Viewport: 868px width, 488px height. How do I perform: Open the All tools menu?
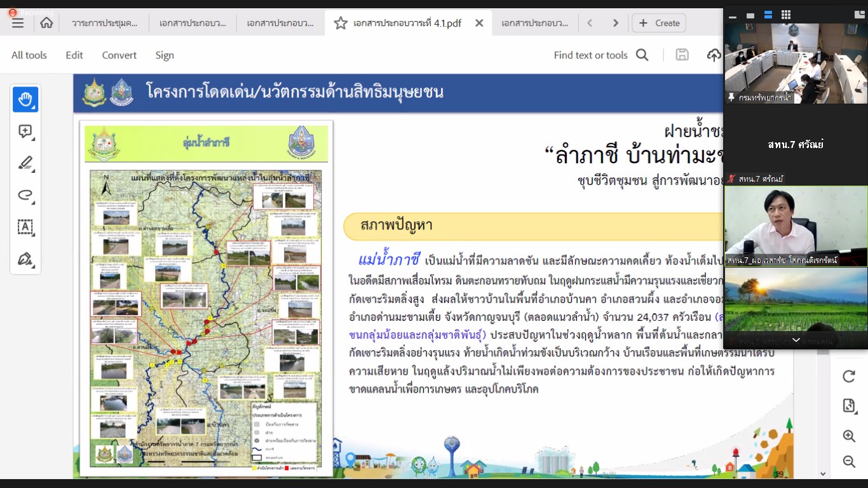point(29,55)
